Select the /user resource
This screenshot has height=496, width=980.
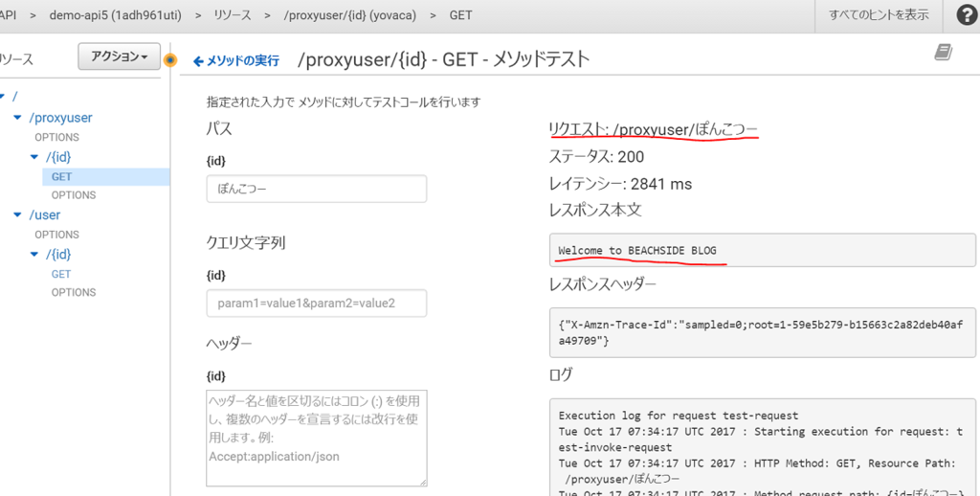(x=45, y=215)
